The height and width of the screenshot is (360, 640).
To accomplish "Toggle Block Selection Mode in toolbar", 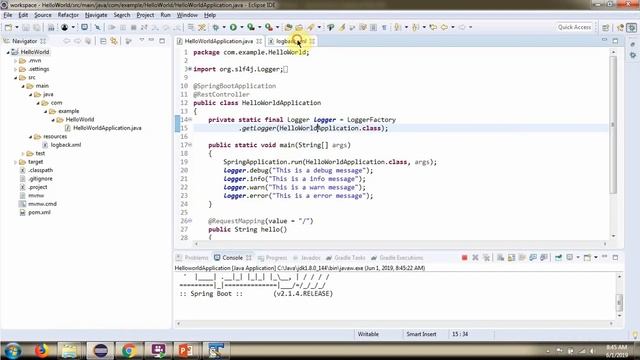I will tap(373, 27).
